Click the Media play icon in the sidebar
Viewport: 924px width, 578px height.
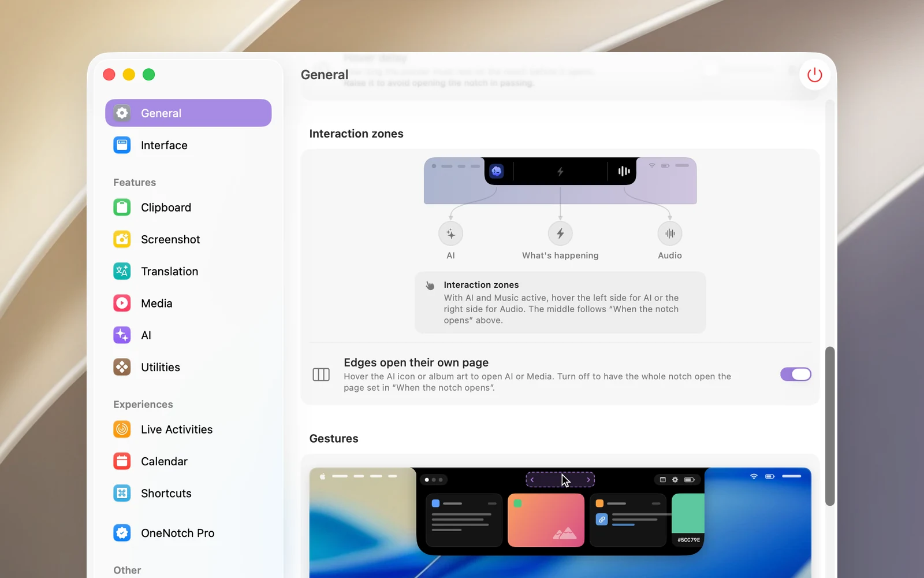(x=122, y=303)
